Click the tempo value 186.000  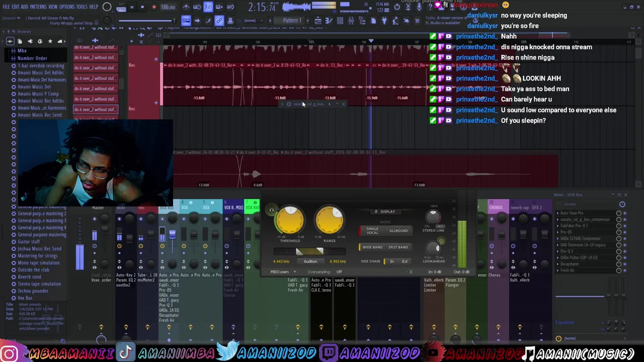(168, 8)
